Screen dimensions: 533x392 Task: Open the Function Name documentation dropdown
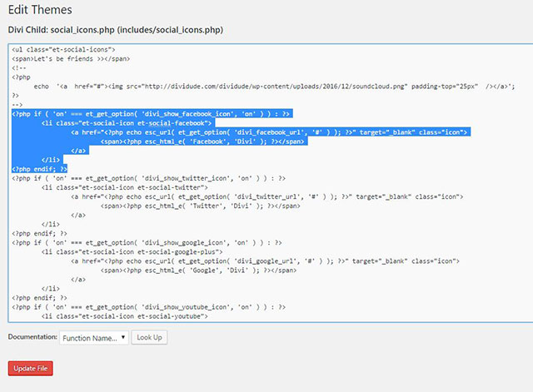(x=94, y=338)
